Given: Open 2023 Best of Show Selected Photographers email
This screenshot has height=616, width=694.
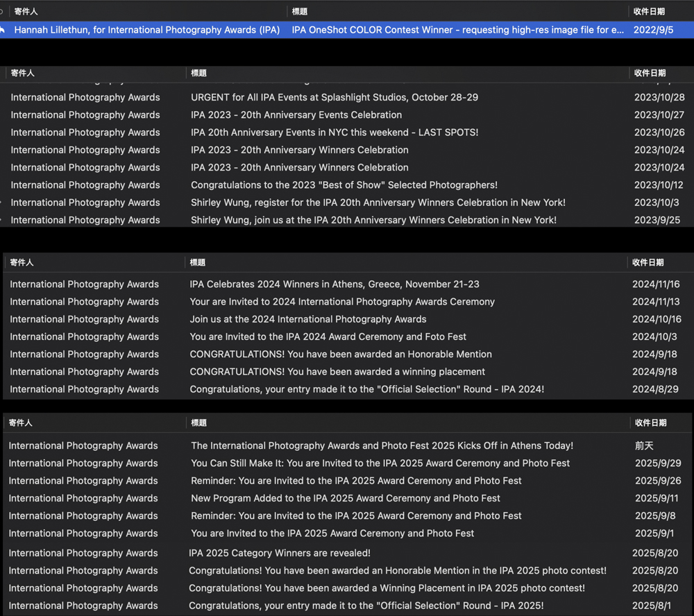Looking at the screenshot, I should coord(344,185).
